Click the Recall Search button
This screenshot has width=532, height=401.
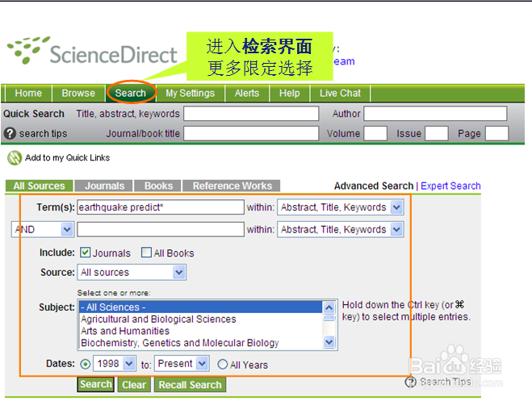point(190,385)
